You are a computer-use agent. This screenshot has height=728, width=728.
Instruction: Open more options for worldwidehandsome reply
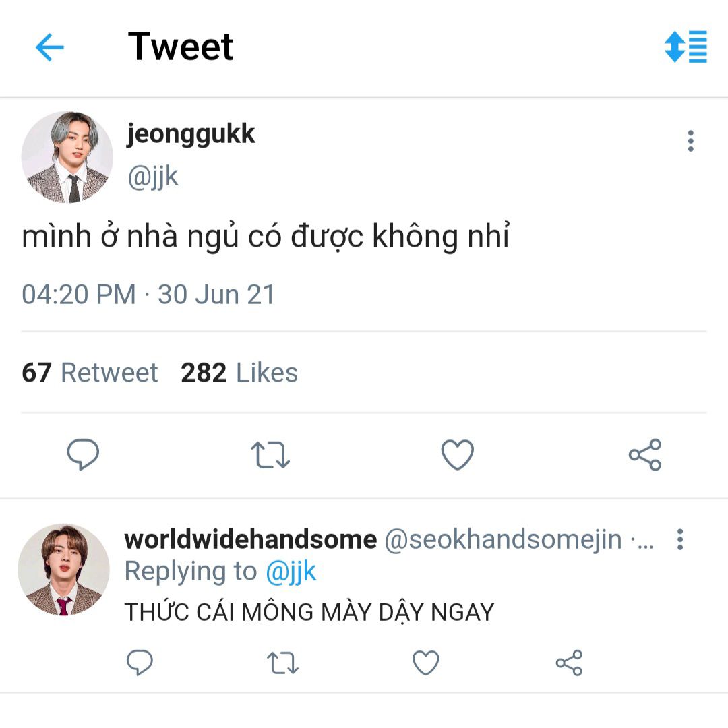(680, 539)
